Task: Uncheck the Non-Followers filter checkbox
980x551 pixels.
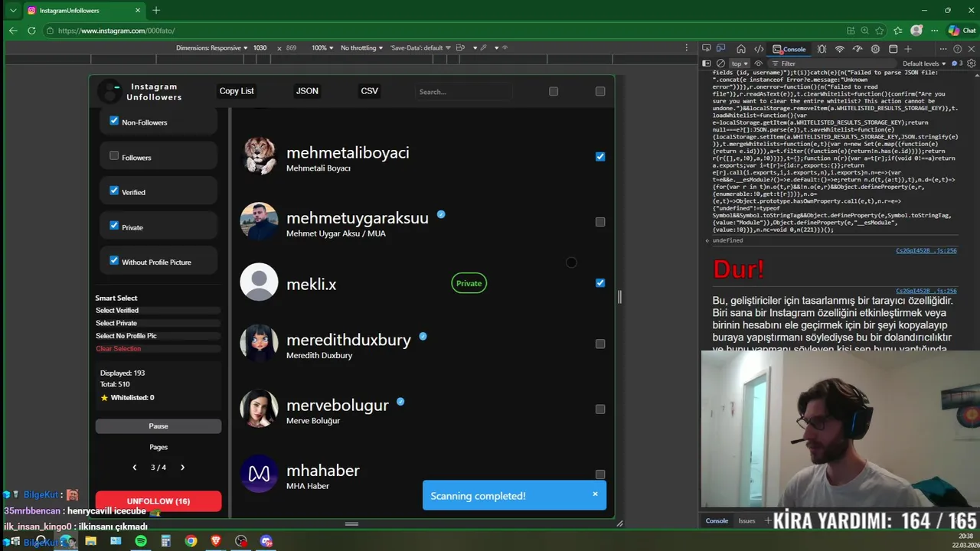Action: [x=114, y=121]
